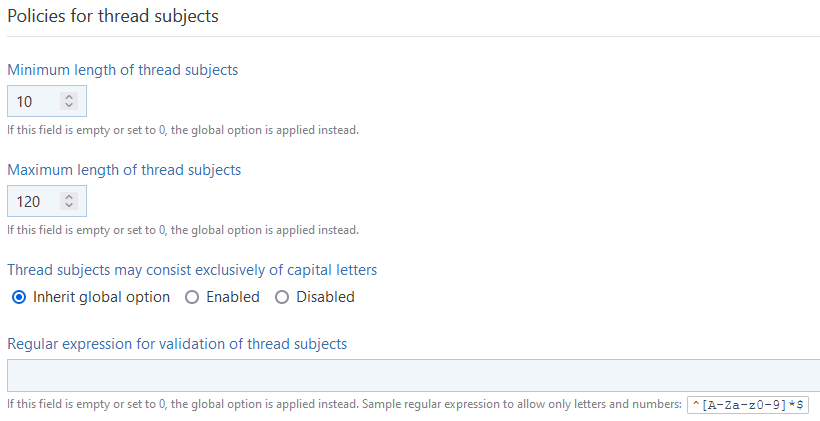The image size is (820, 421).
Task: Click the 'Policies for thread subjects' heading
Action: click(x=113, y=16)
